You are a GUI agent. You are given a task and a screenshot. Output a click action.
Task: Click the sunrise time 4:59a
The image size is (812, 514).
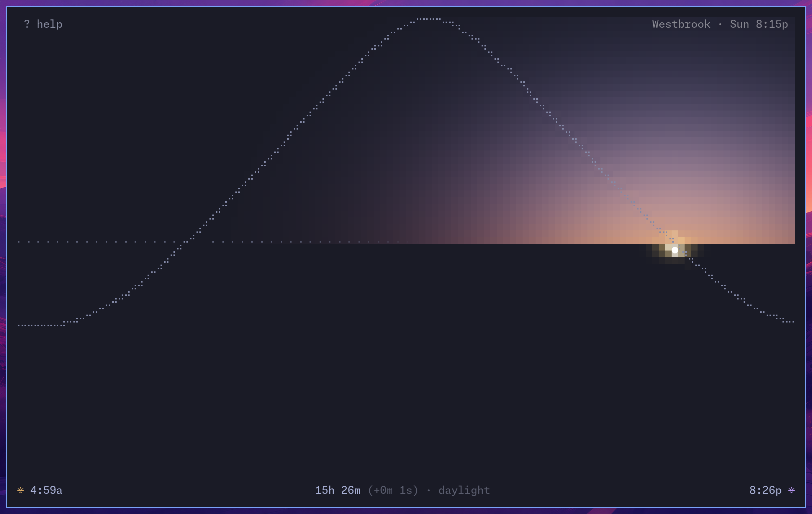point(46,490)
